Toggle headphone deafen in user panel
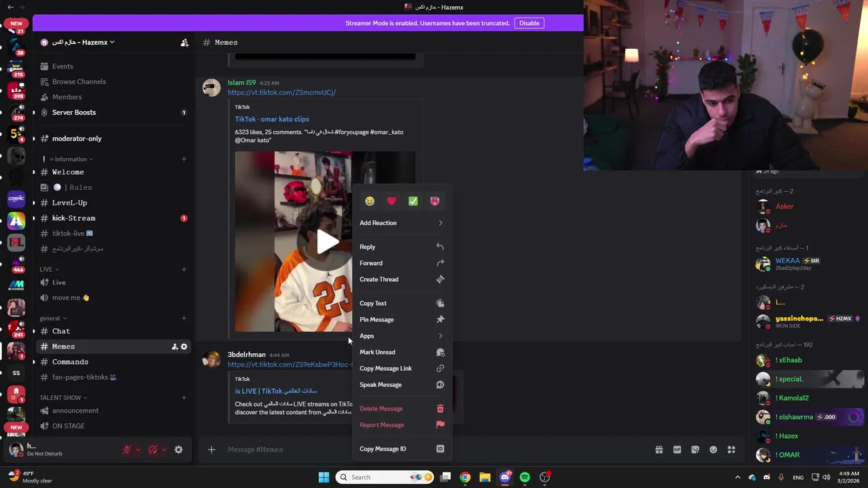The width and height of the screenshot is (868, 488). pyautogui.click(x=153, y=449)
